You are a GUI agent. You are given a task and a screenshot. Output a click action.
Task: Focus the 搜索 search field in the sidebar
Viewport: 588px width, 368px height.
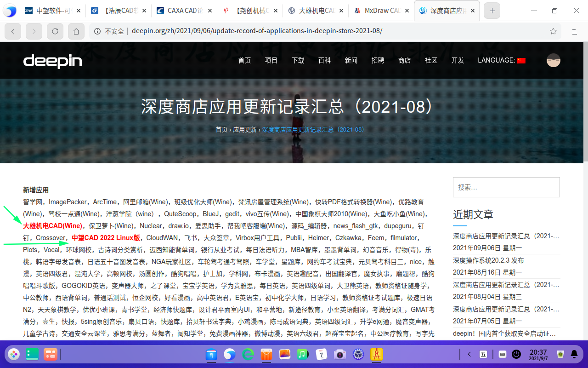(x=506, y=187)
